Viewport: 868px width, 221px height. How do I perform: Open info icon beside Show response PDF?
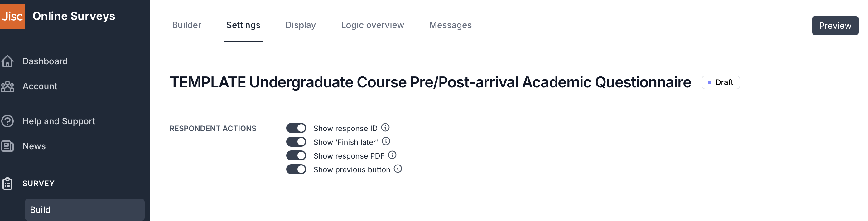pos(392,155)
